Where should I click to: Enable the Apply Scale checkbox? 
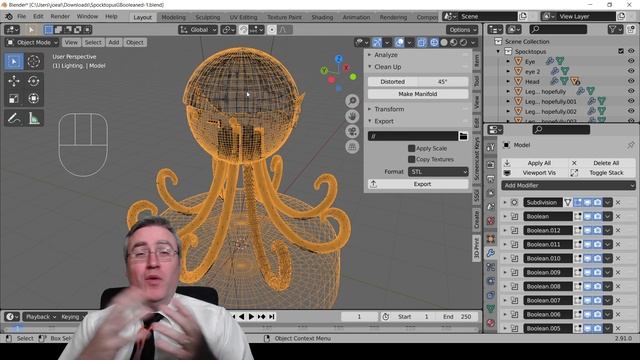click(411, 148)
